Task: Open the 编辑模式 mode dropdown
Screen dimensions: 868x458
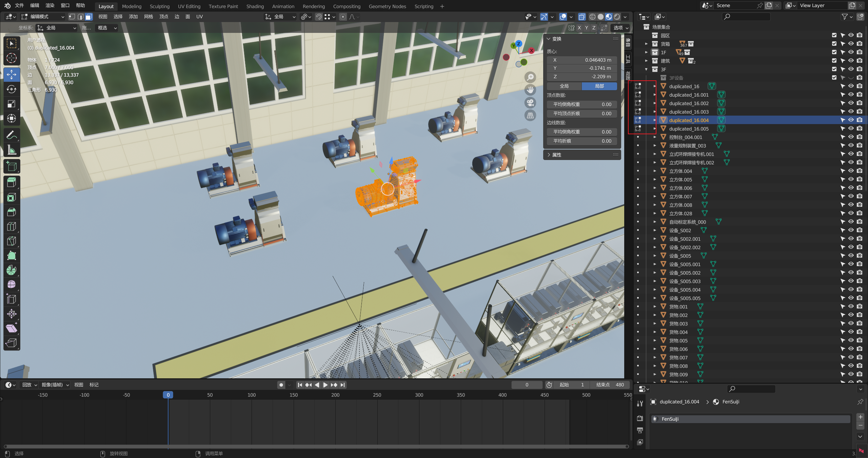Action: coord(43,17)
